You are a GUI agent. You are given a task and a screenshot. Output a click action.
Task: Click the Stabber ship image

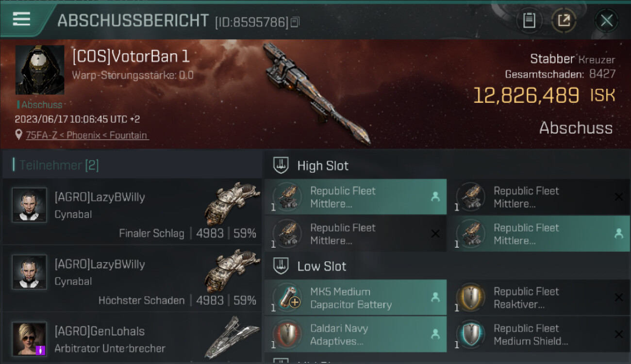pos(316,93)
